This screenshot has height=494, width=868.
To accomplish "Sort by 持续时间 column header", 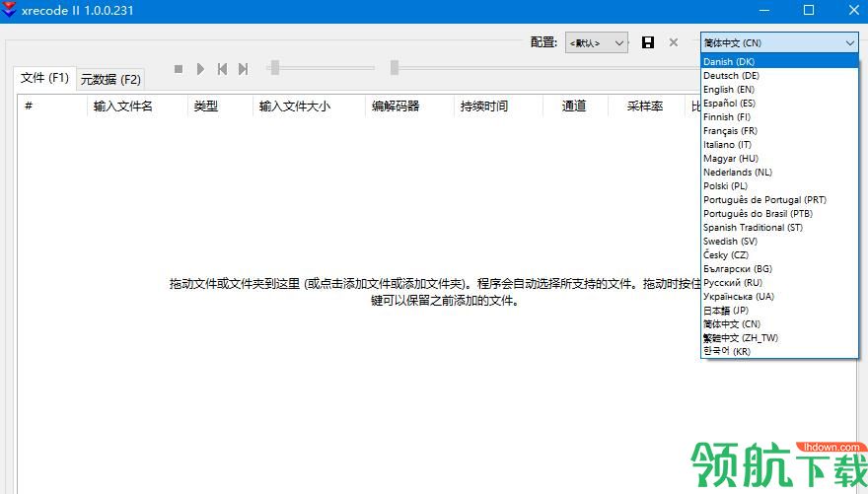I will [x=498, y=106].
